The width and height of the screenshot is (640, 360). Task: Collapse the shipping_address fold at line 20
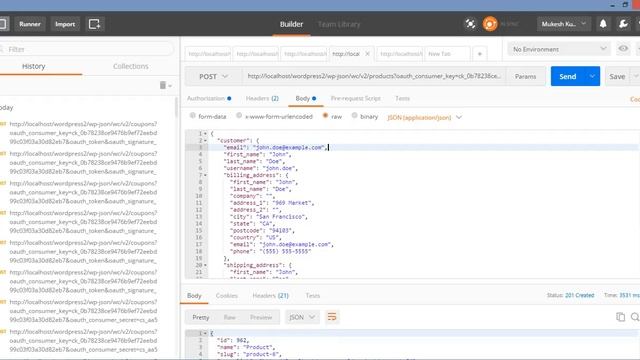tap(205, 265)
